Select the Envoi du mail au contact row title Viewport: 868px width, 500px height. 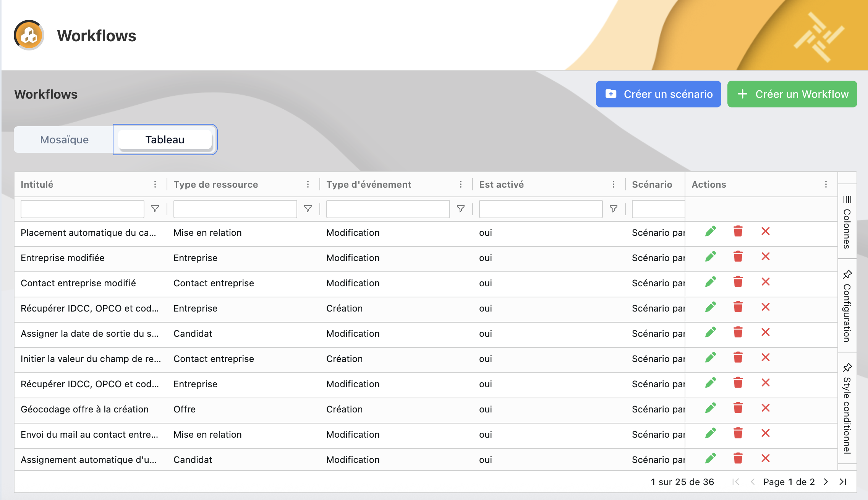click(89, 435)
